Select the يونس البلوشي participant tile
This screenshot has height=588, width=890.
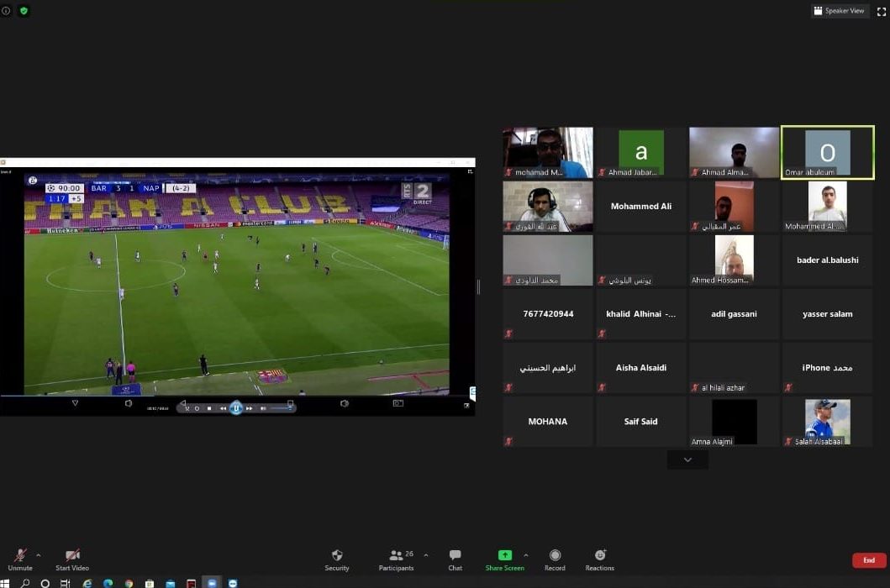pos(641,260)
